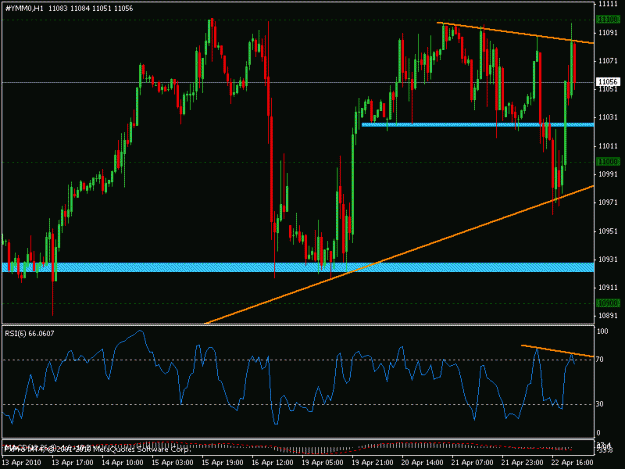Click the 15 Apr 03:00 time label
The image size is (625, 469).
tap(173, 463)
